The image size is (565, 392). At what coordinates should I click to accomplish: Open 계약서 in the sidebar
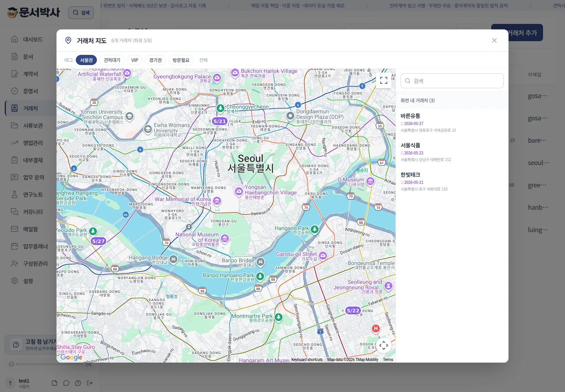(x=30, y=74)
